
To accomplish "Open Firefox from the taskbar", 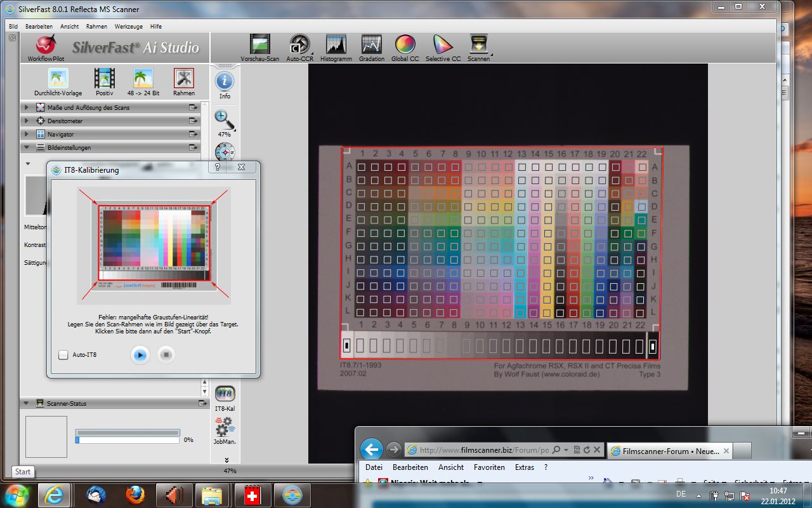I will [x=134, y=495].
